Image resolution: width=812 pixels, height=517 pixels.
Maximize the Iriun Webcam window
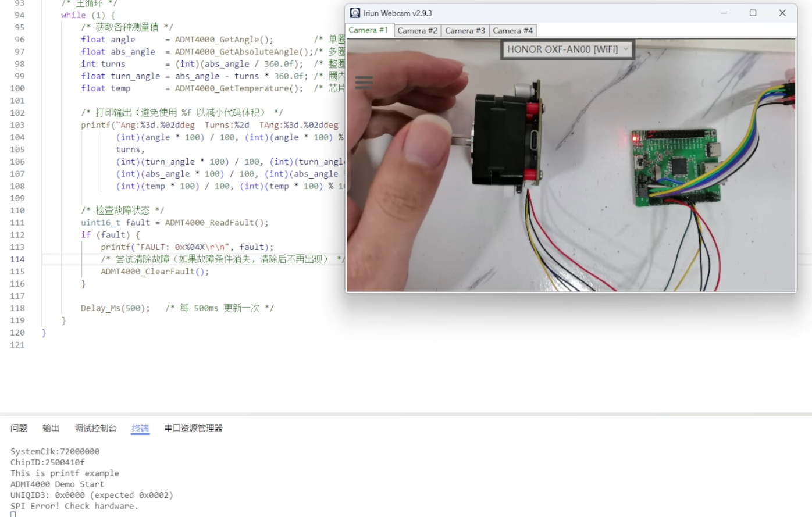click(753, 13)
